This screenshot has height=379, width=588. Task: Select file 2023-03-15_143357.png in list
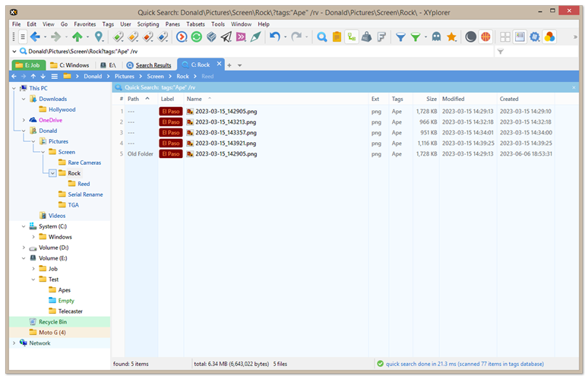click(226, 132)
